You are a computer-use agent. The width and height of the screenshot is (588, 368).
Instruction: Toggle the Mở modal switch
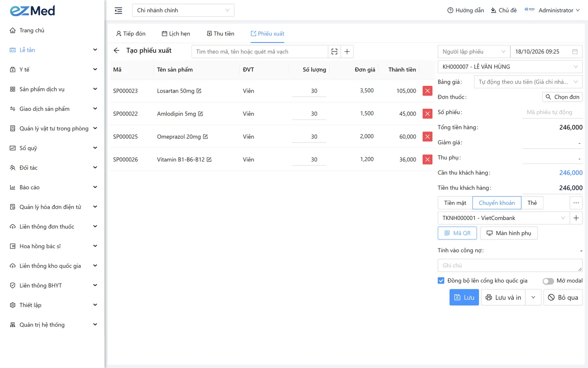(x=548, y=281)
